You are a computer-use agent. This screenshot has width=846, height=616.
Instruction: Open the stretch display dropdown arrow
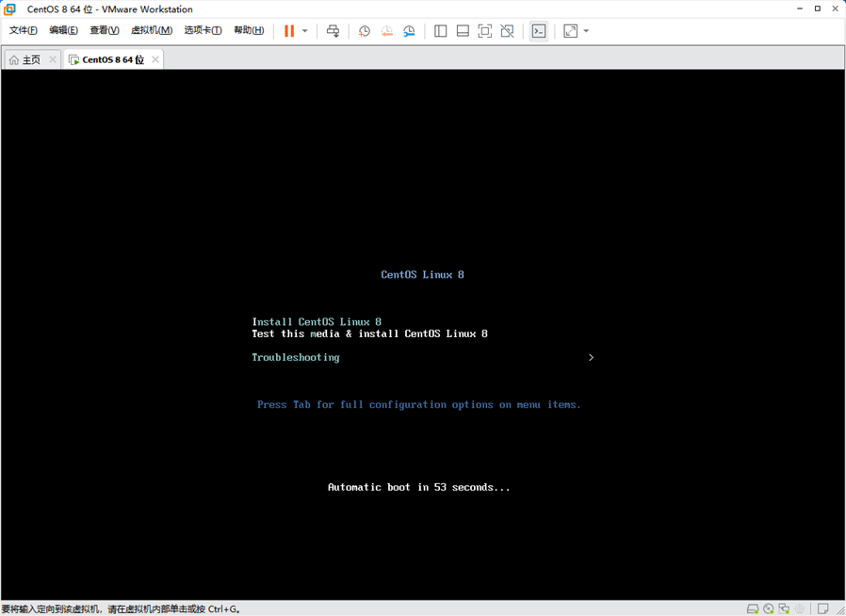pos(587,31)
